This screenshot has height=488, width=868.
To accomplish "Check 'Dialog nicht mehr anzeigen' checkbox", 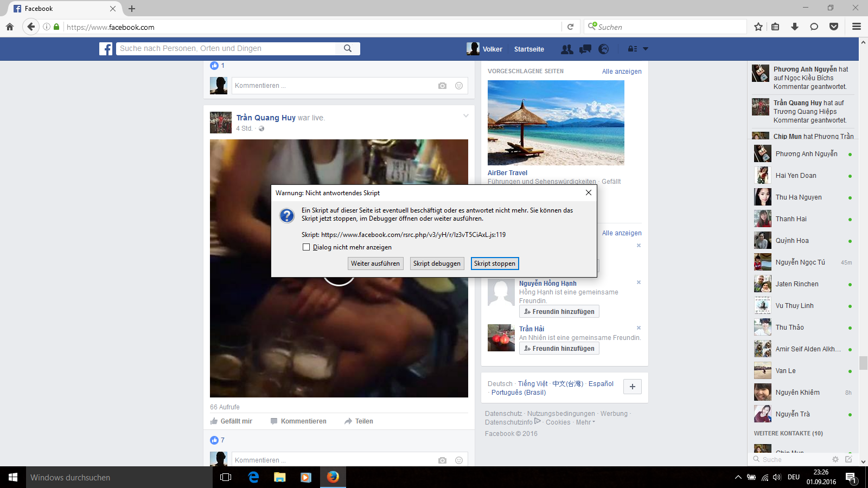I will pyautogui.click(x=307, y=247).
